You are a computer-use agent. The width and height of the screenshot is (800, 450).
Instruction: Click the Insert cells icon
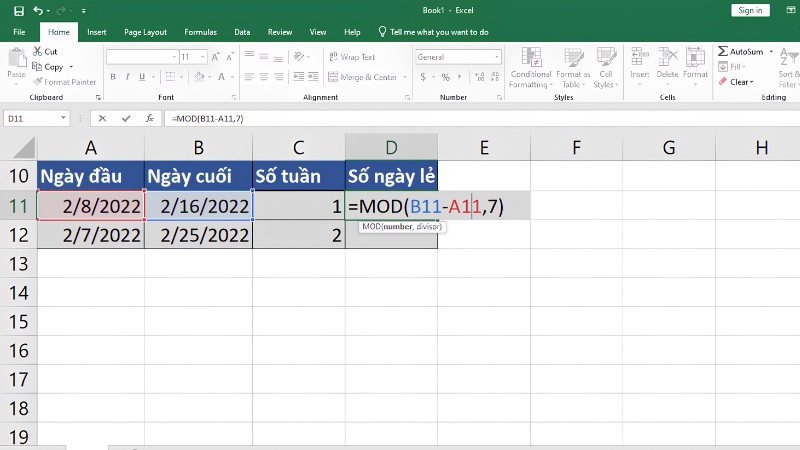639,57
